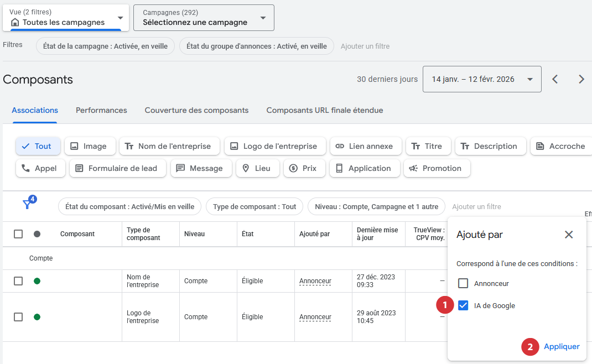592x364 pixels.
Task: Select the Nom de l'entreprise row checkbox
Action: (x=18, y=281)
